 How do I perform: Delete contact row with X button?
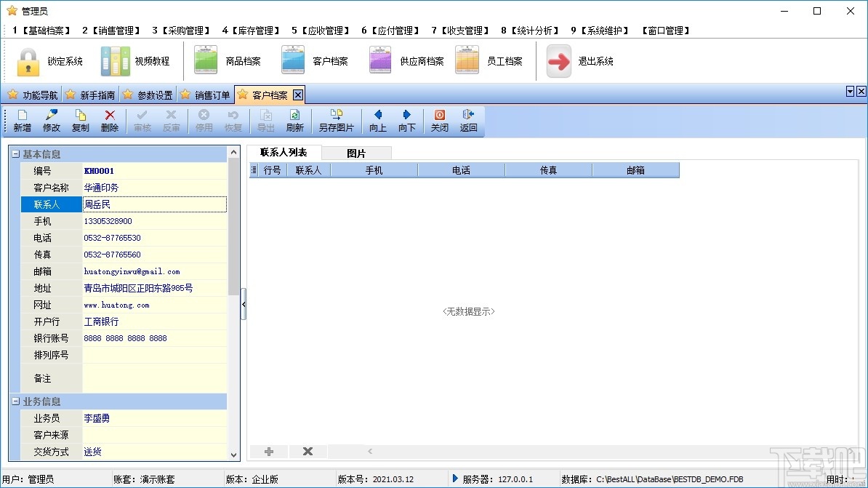point(308,452)
